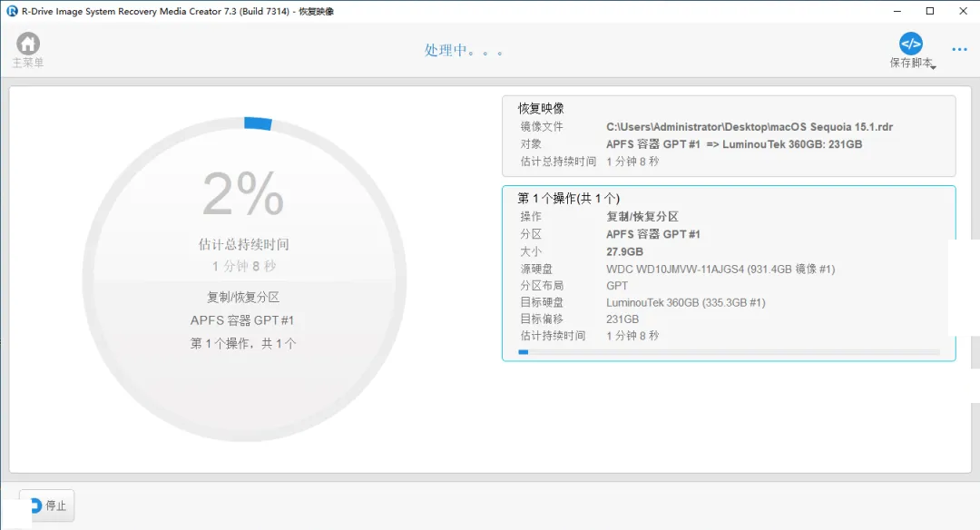Screen dimensions: 980x530
Task: Close the R-Drive Image window
Action: [x=963, y=11]
